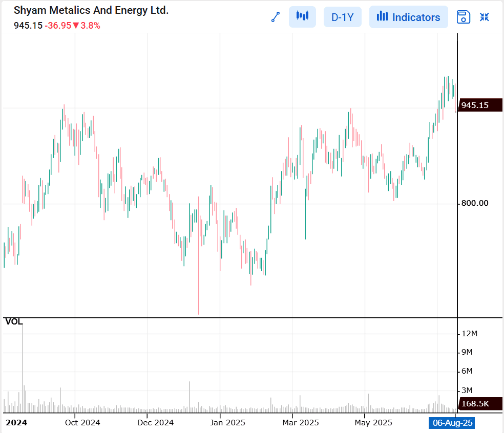Save the chart with the floppy disk icon
Viewport: 504px width, 433px height.
pos(463,17)
